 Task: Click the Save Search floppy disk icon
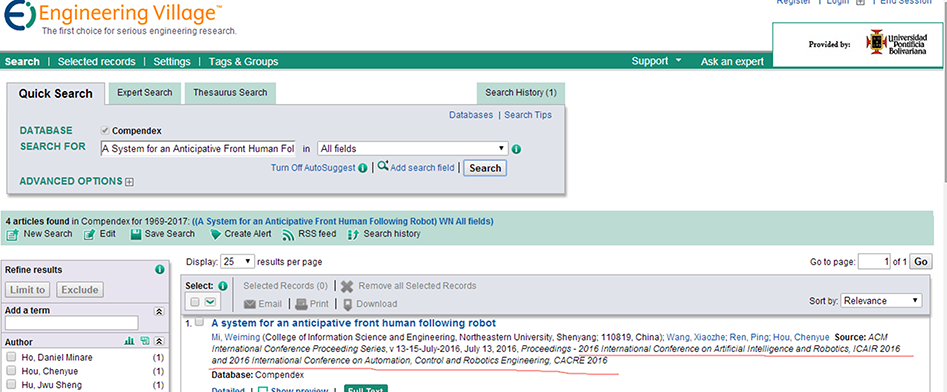(x=136, y=234)
